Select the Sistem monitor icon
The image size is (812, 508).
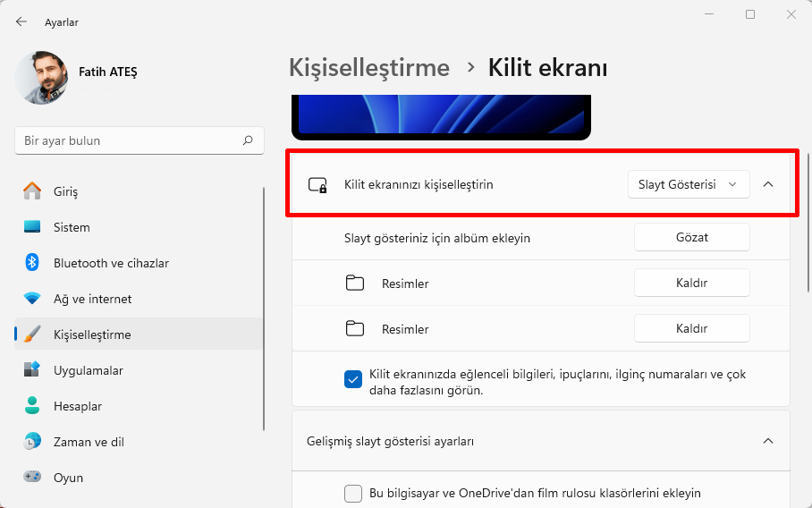[x=32, y=227]
